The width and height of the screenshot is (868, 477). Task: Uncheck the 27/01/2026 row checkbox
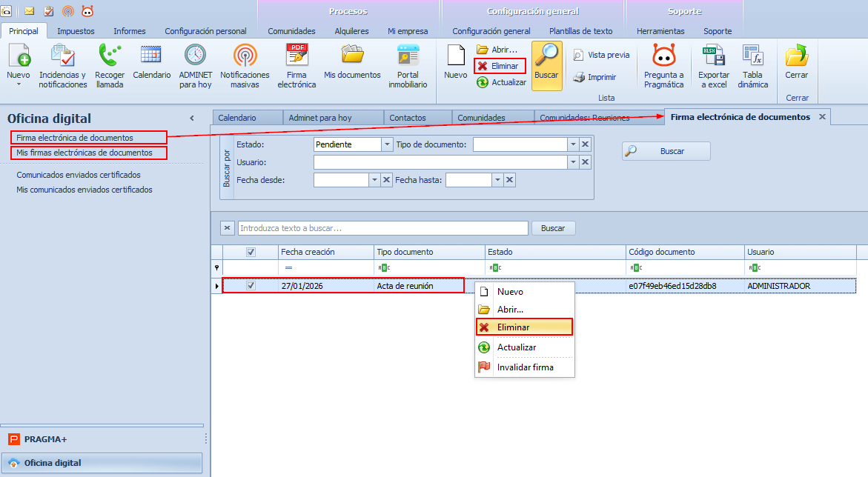click(x=251, y=286)
